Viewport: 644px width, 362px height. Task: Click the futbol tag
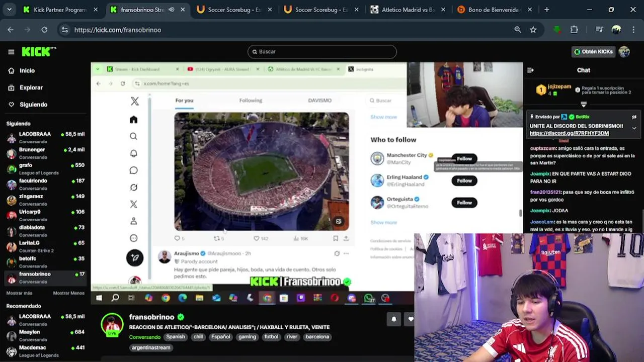(271, 337)
